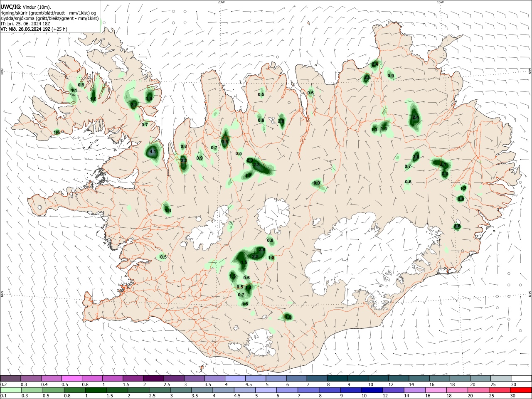This screenshot has width=532, height=399.
Task: Click the 1.7 precipitation value in central north
Action: [x=248, y=176]
